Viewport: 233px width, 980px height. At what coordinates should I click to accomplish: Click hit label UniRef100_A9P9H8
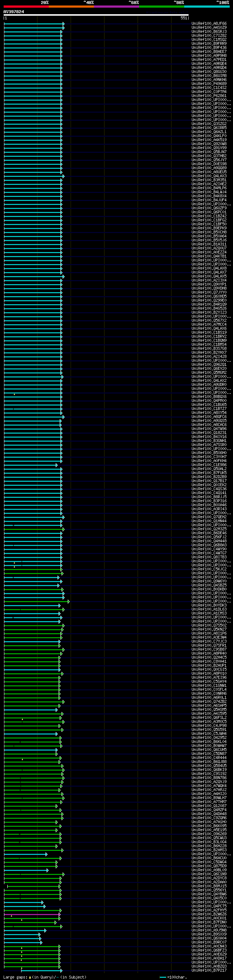[209, 55]
